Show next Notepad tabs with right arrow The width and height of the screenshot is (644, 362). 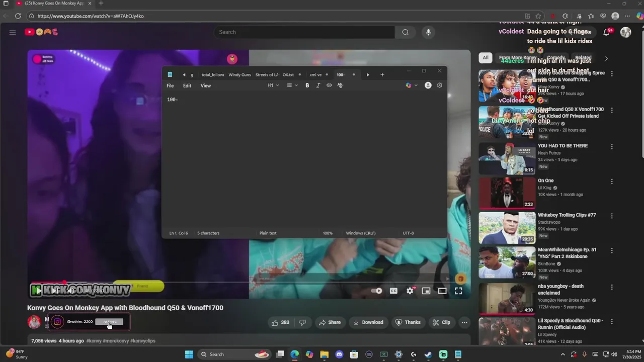point(368,75)
